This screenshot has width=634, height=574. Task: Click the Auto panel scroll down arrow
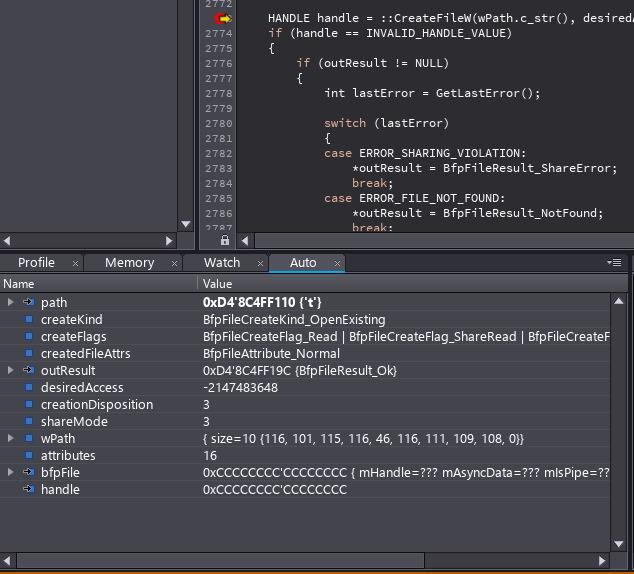point(619,544)
